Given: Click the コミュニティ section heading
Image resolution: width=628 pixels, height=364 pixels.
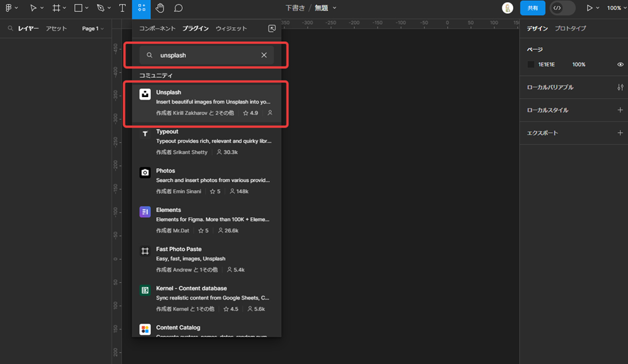Looking at the screenshot, I should tap(156, 75).
